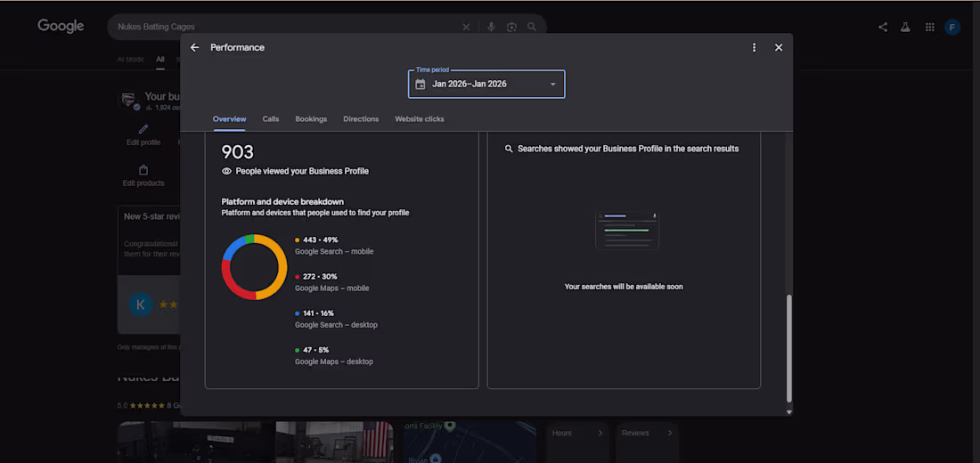Click Edit profile pencil button
The width and height of the screenshot is (980, 463).
point(143,135)
